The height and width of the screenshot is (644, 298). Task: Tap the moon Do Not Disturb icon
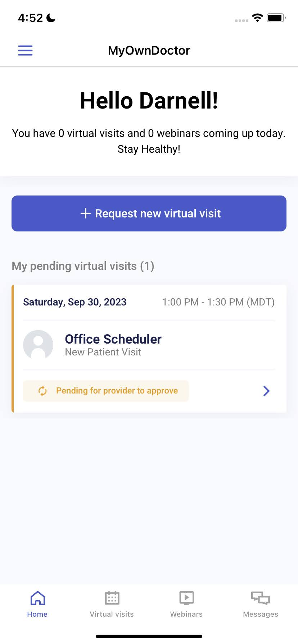tap(51, 18)
